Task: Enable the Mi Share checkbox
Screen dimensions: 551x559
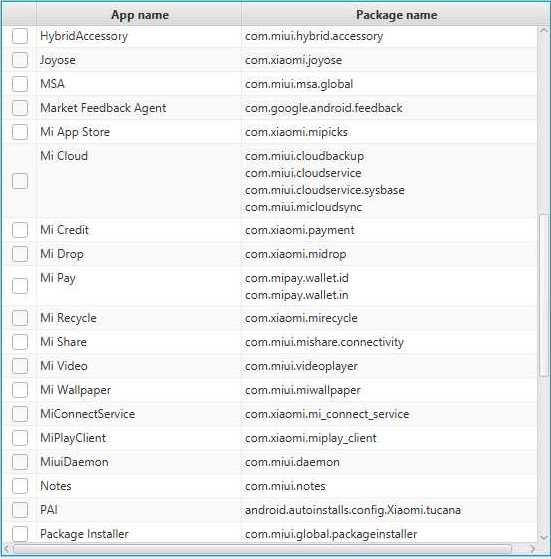Action: pos(20,342)
